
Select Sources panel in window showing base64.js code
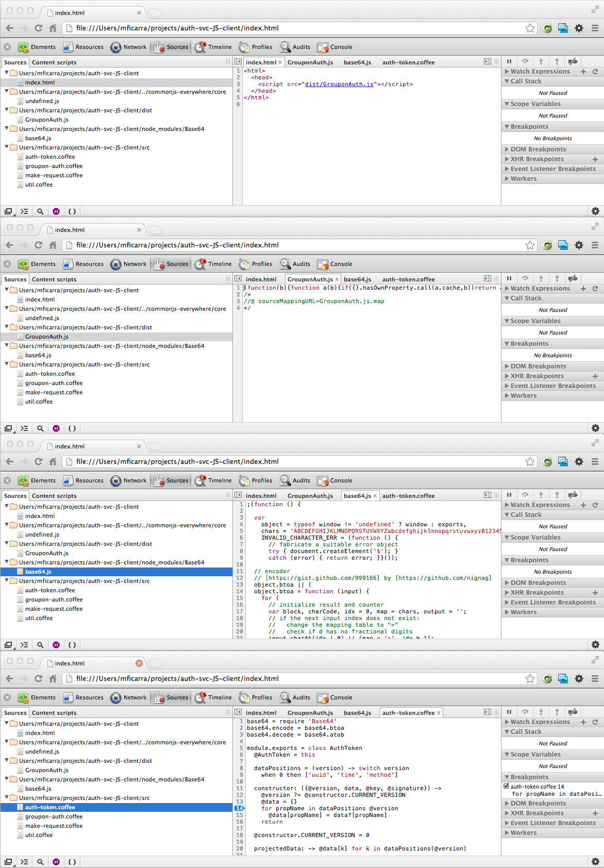coord(172,480)
